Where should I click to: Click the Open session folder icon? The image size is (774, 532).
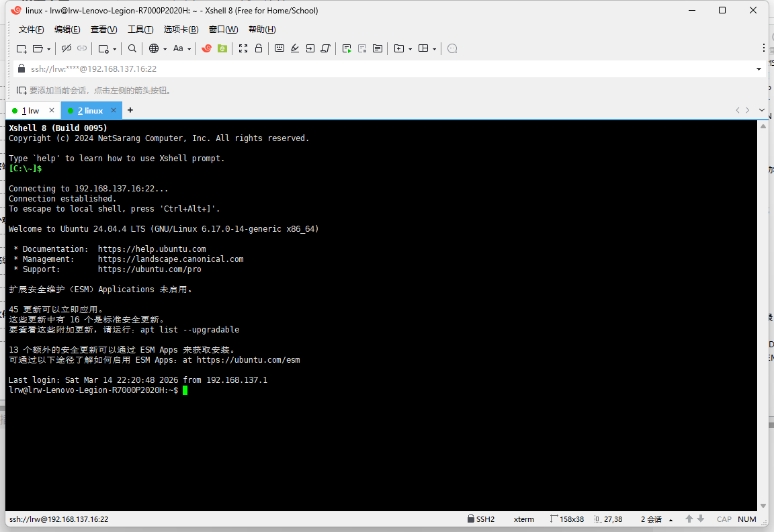38,48
